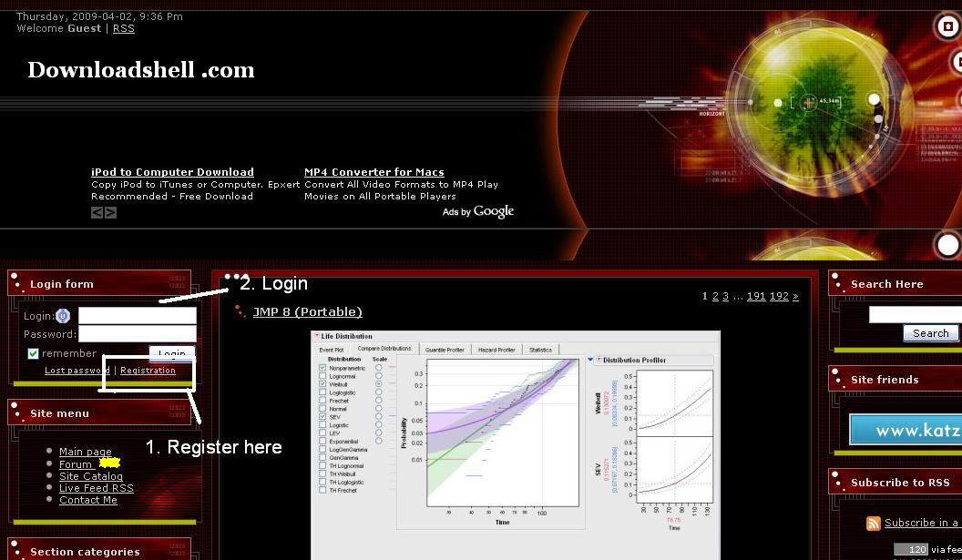Go to page 2 of posts
The image size is (962, 560).
715,297
